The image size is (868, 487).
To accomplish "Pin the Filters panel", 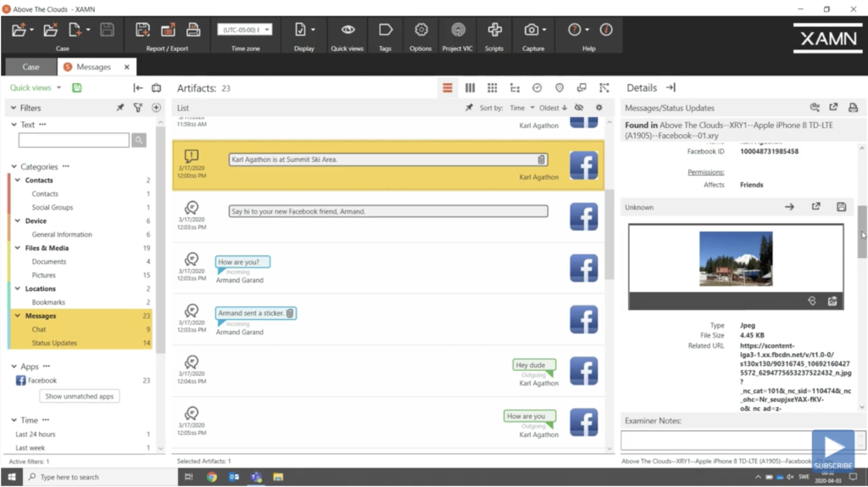I will [120, 108].
